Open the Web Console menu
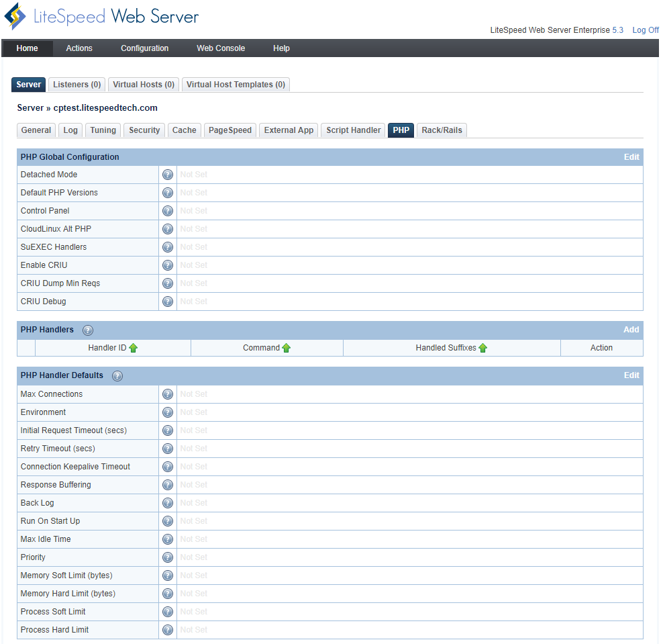The height and width of the screenshot is (644, 663). (221, 48)
